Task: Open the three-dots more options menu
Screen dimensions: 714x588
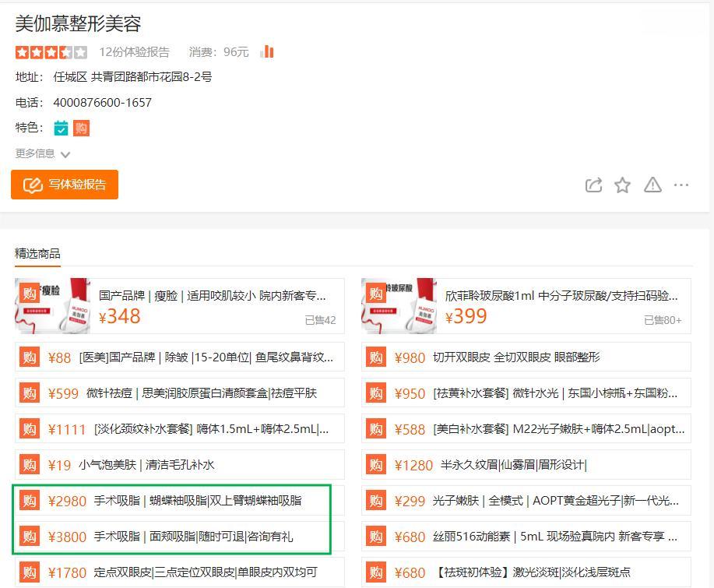Action: [681, 185]
